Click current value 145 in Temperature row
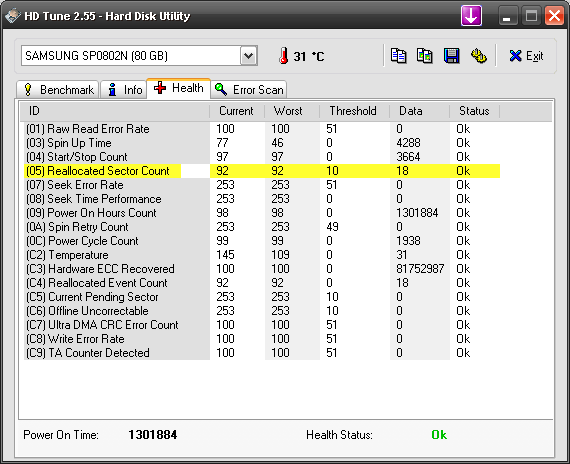Image resolution: width=570 pixels, height=464 pixels. [225, 255]
